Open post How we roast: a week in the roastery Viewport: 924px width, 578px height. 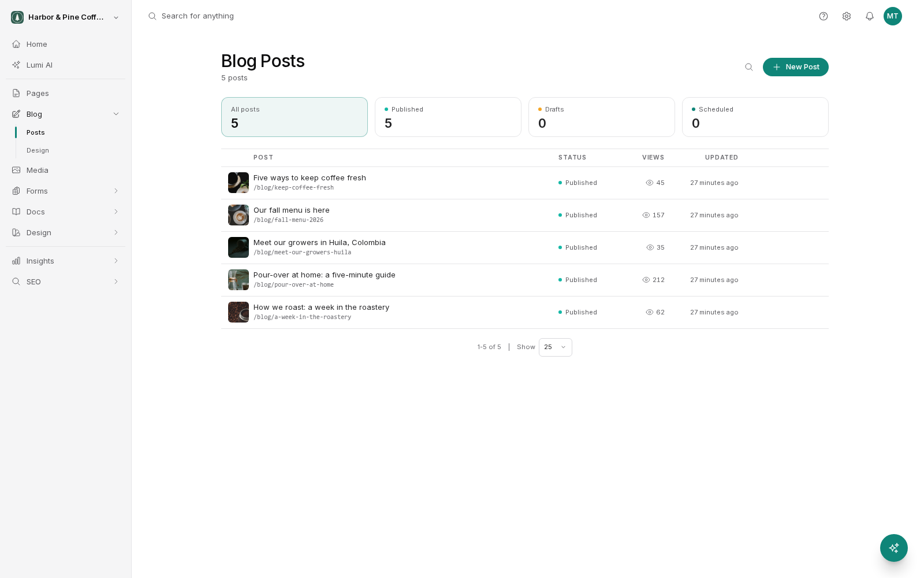(321, 307)
